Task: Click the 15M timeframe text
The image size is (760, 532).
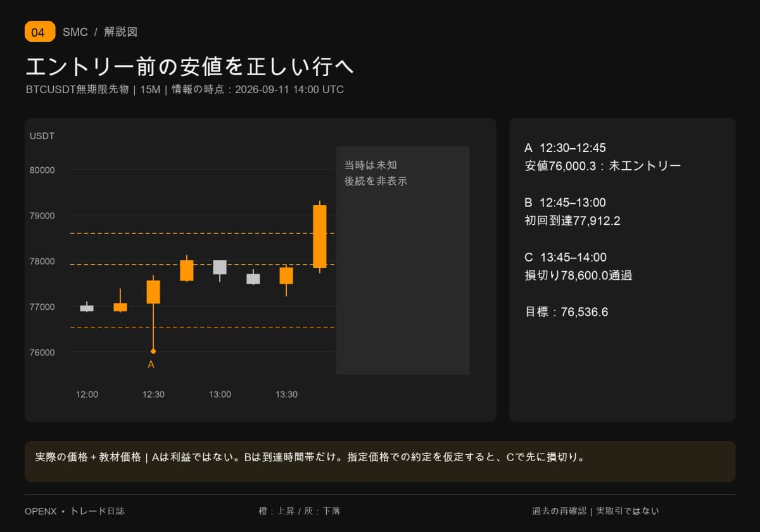Action: pyautogui.click(x=150, y=89)
